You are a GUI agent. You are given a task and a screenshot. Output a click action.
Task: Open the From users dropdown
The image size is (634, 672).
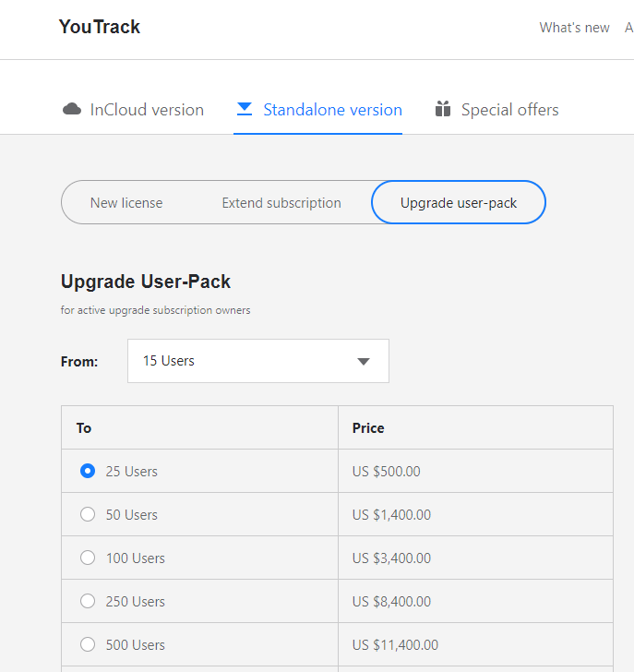257,361
